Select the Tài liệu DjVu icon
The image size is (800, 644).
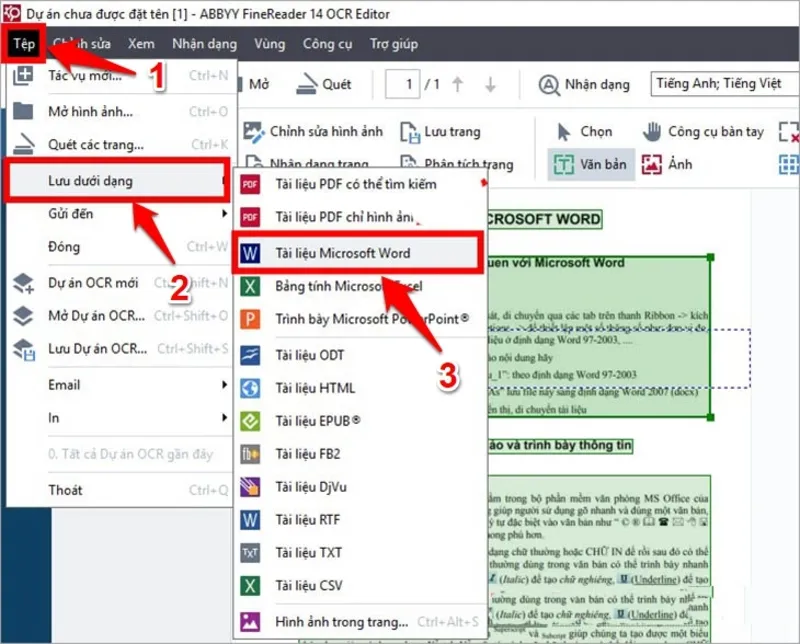(x=250, y=487)
